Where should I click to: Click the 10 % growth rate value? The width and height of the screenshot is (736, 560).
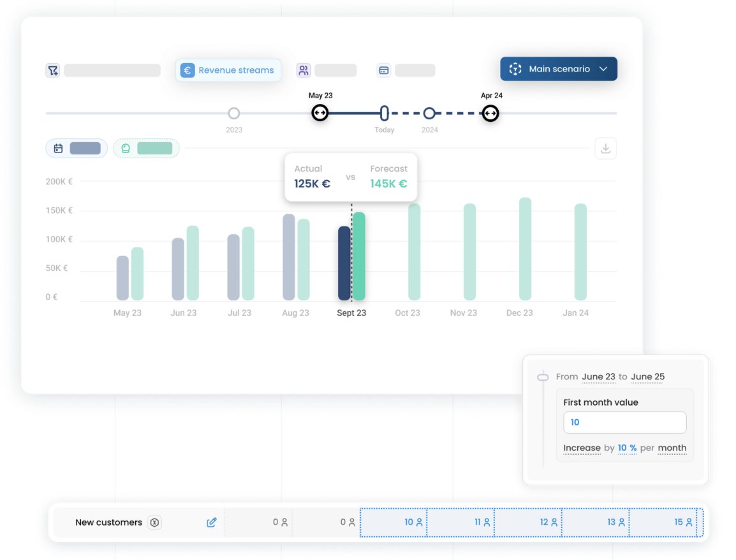click(x=627, y=448)
